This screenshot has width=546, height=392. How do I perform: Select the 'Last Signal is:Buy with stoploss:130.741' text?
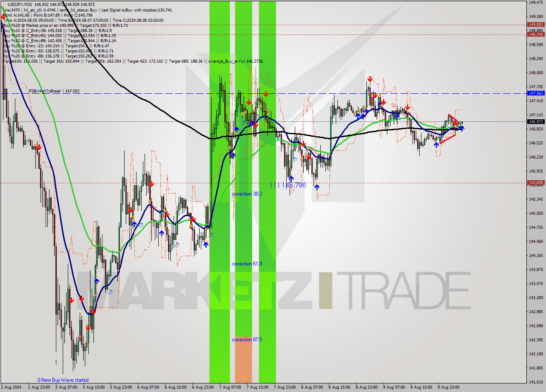pos(136,10)
